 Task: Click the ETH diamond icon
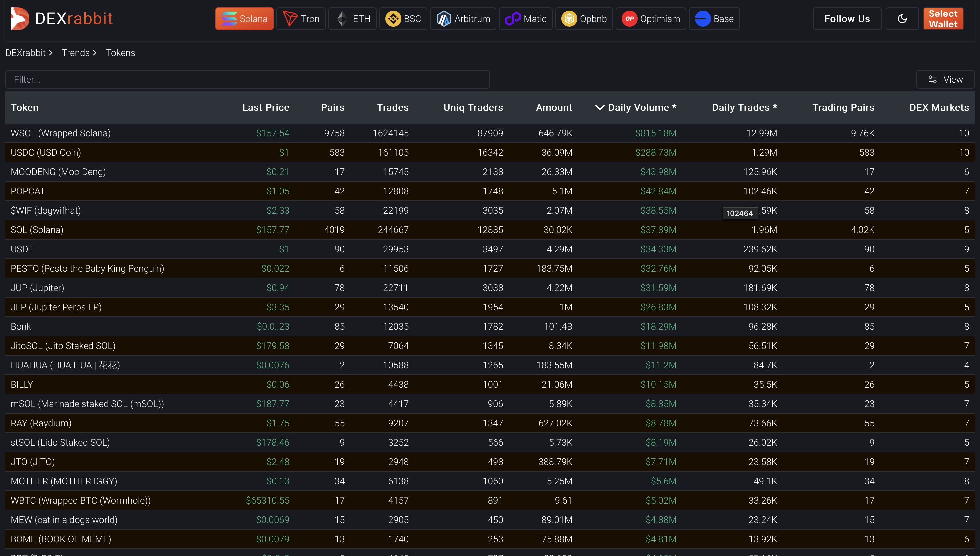point(342,19)
